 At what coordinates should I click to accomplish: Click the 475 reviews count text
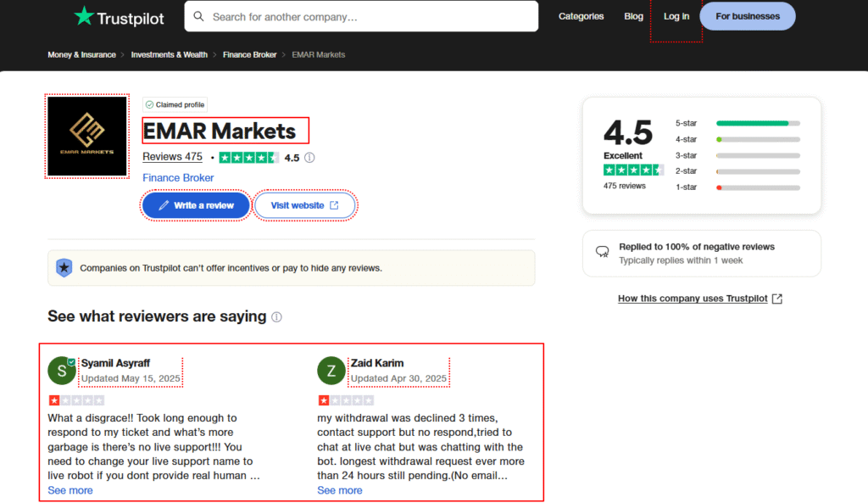click(x=625, y=186)
